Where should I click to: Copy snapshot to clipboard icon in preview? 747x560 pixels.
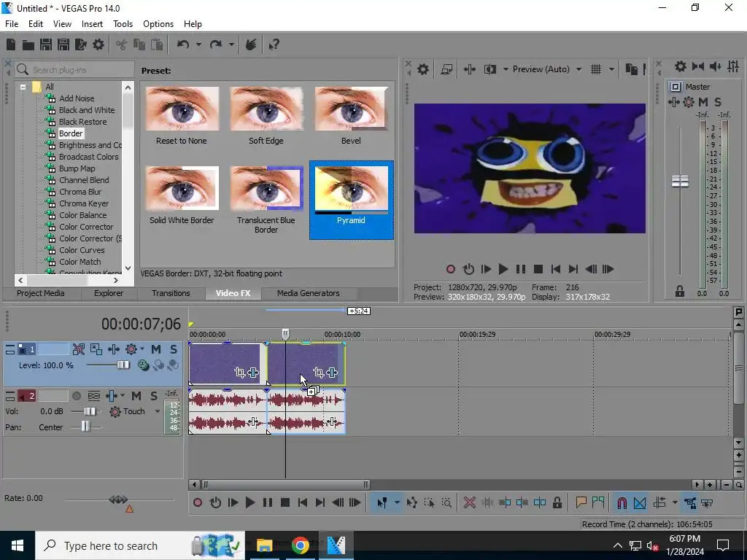[631, 69]
